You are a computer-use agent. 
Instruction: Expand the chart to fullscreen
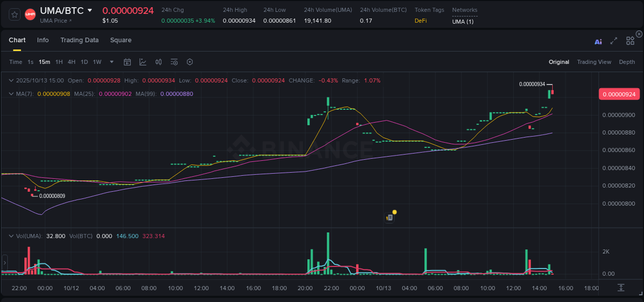[x=613, y=41]
